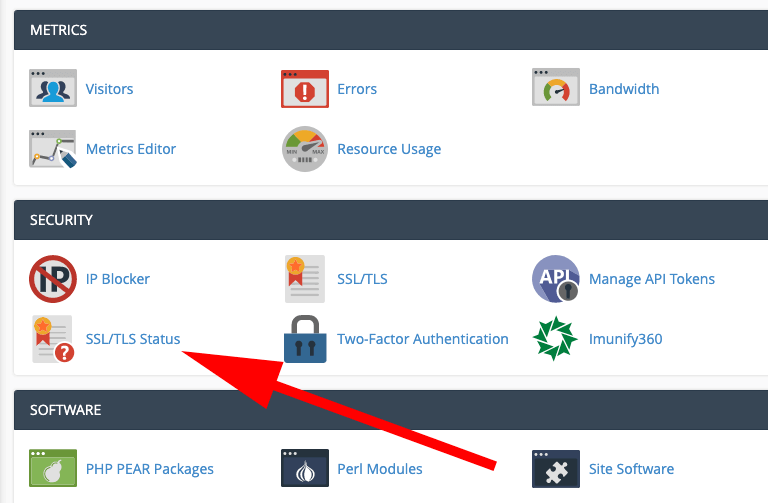Open the PHP PEAR Packages link
The height and width of the screenshot is (503, 768).
(149, 469)
